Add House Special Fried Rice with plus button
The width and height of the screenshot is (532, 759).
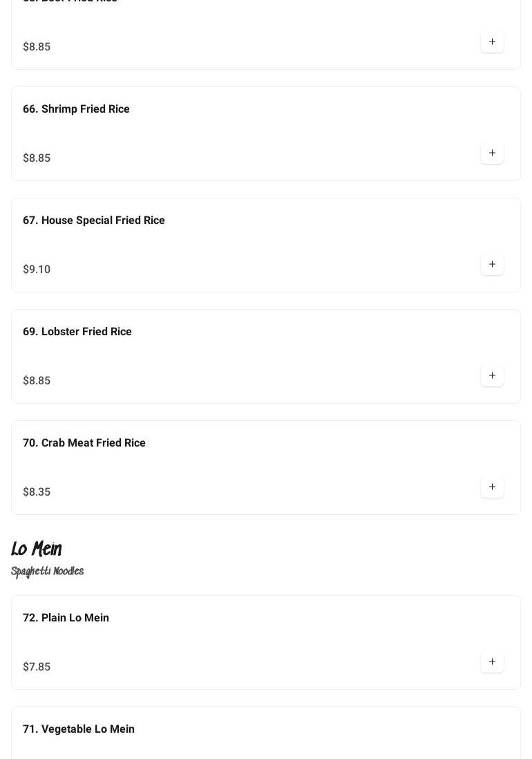[x=492, y=264]
